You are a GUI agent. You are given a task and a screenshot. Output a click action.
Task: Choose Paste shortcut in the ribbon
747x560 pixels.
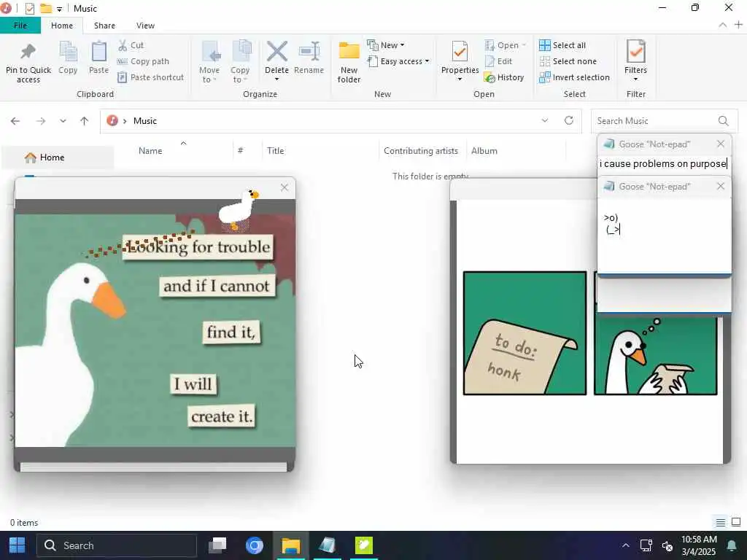click(150, 77)
